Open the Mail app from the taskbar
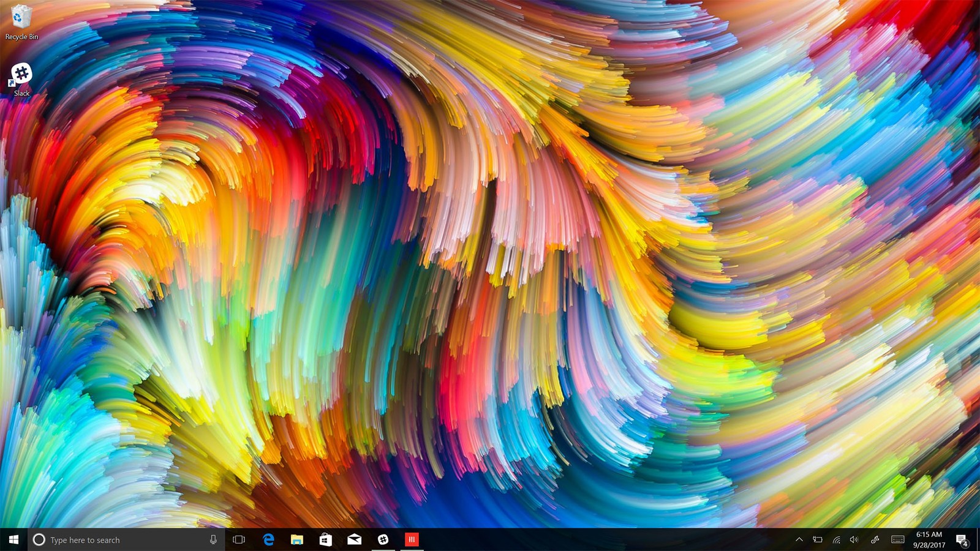980x551 pixels. click(x=353, y=539)
